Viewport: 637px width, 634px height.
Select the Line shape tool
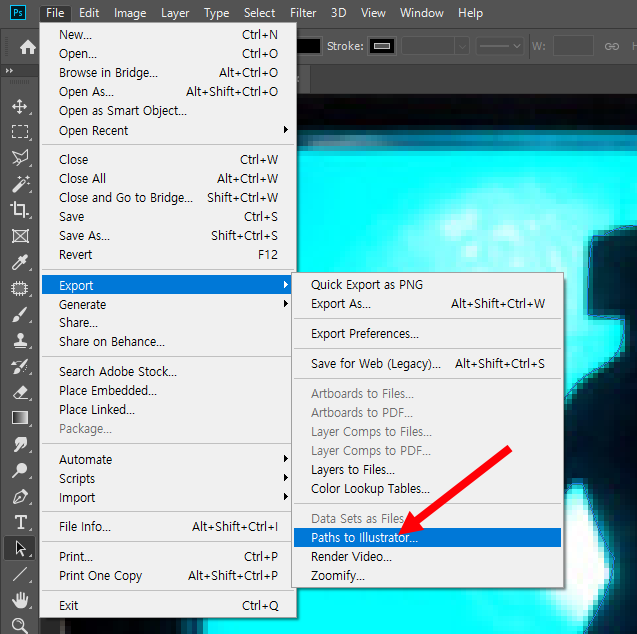click(x=20, y=574)
